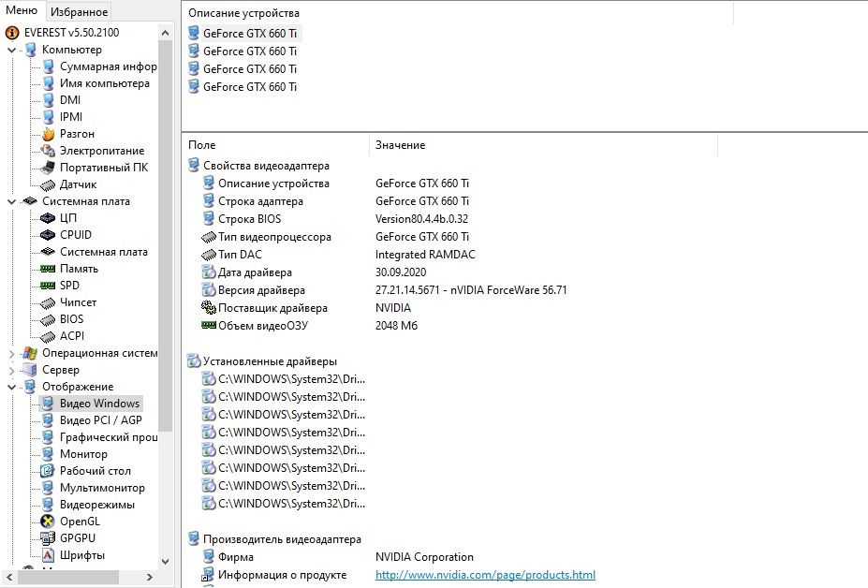868x588 pixels.
Task: Open the nvidia.com products page link
Action: pyautogui.click(x=485, y=575)
